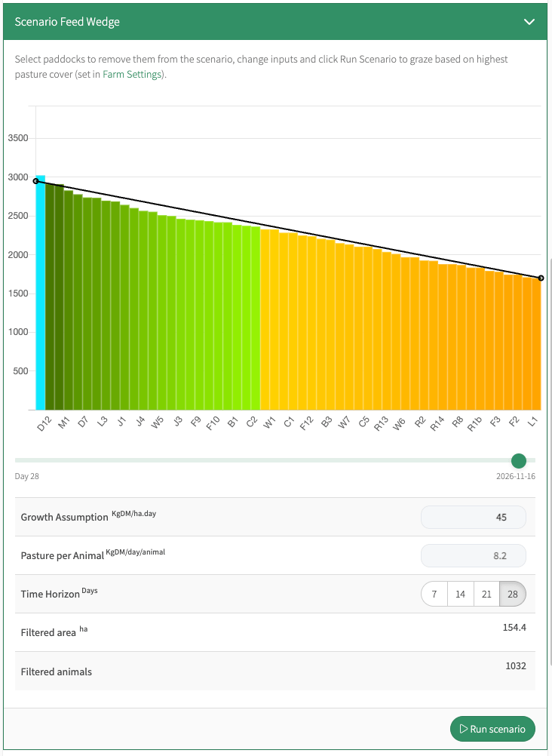Click the Time Horizon label
The height and width of the screenshot is (756, 552).
(x=50, y=594)
